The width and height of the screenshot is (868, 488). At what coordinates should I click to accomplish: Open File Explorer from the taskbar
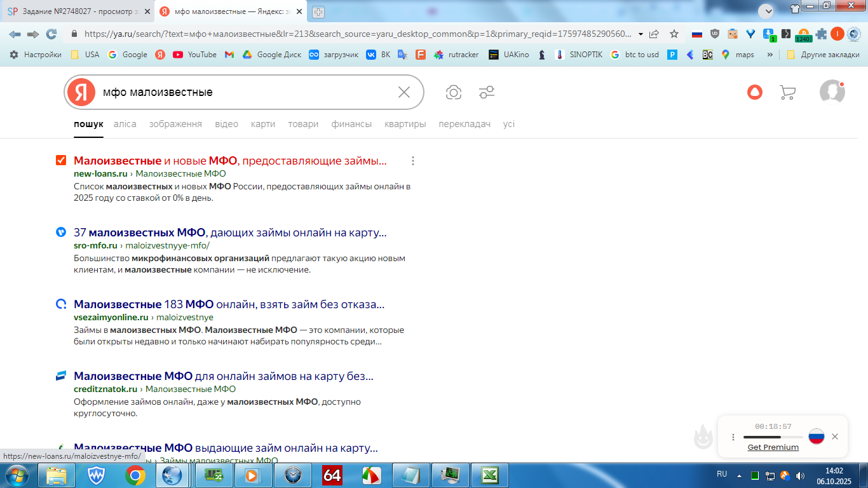57,475
